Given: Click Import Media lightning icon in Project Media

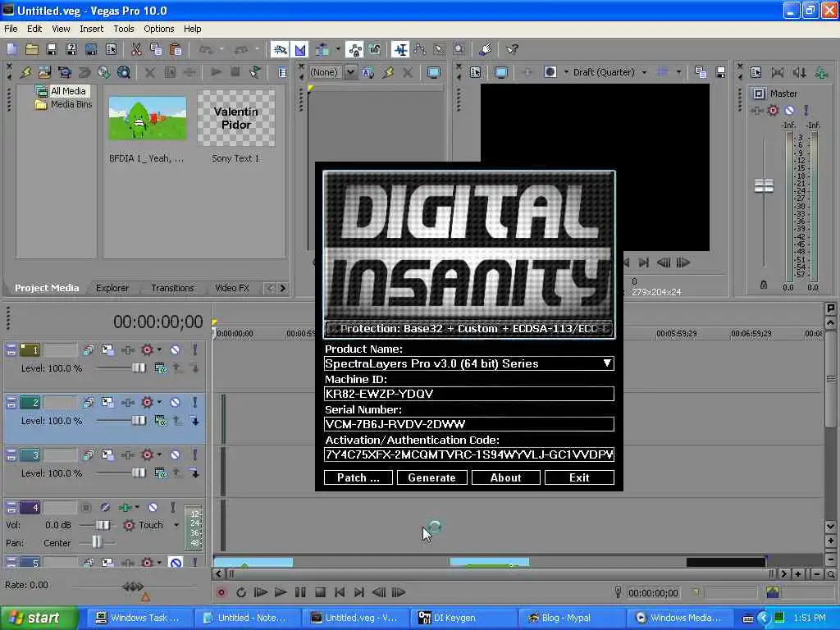Looking at the screenshot, I should tap(25, 72).
